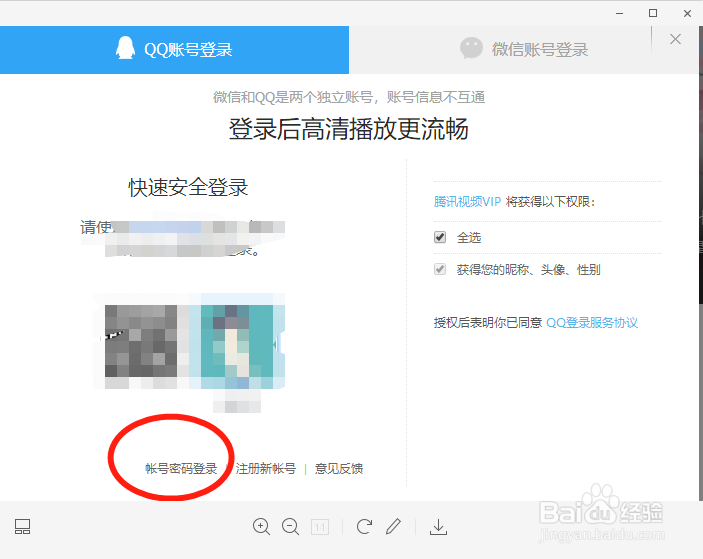The width and height of the screenshot is (703, 559).
Task: Click the 快速安全登录 heading
Action: [188, 187]
